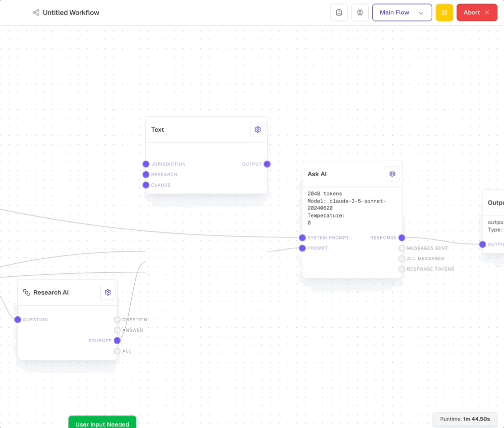Enable the ANSWER output port on Research AI
Viewport: 504px width, 428px height.
117,330
